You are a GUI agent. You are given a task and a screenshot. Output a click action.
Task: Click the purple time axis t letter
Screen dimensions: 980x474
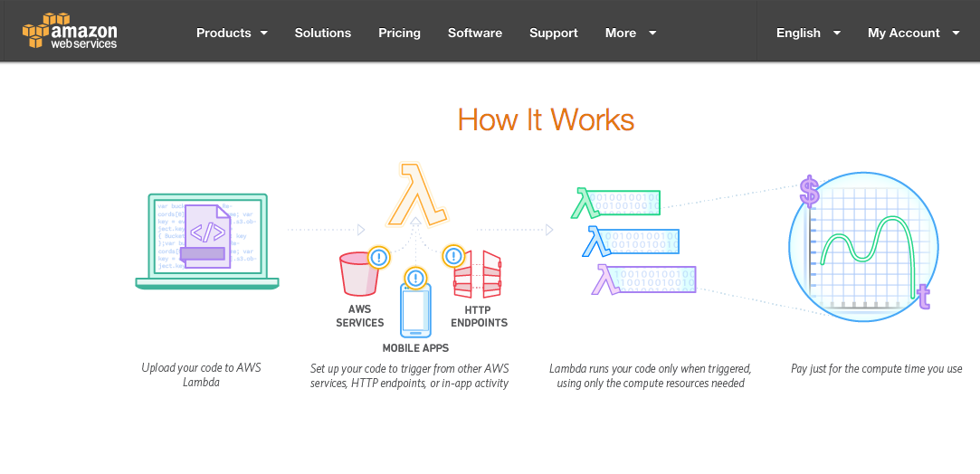click(923, 297)
